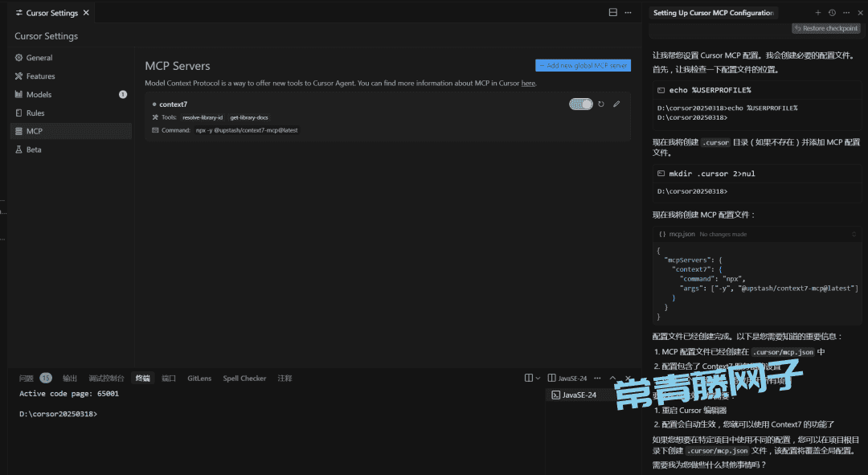
Task: Split the terminal panel
Action: tap(529, 378)
